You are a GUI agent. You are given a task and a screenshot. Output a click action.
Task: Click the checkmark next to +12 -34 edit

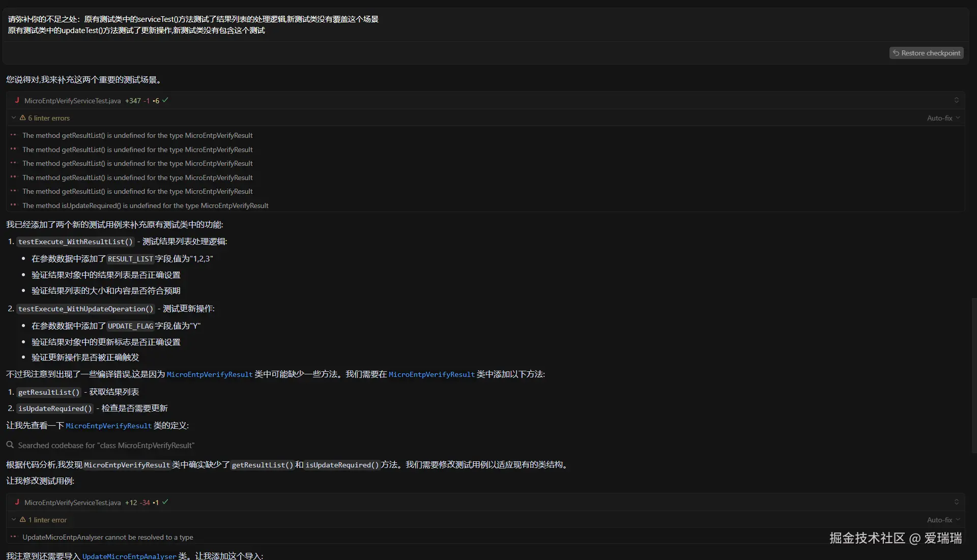[x=165, y=502]
